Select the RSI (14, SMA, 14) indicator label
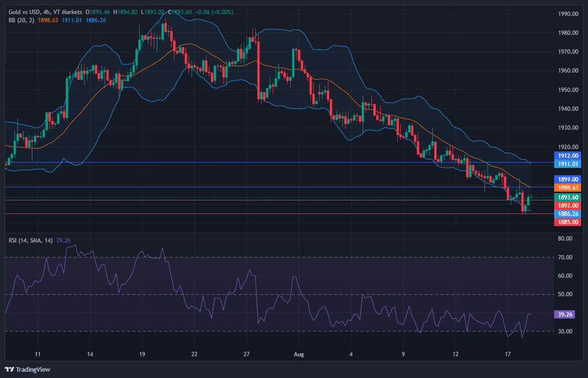 [x=30, y=240]
